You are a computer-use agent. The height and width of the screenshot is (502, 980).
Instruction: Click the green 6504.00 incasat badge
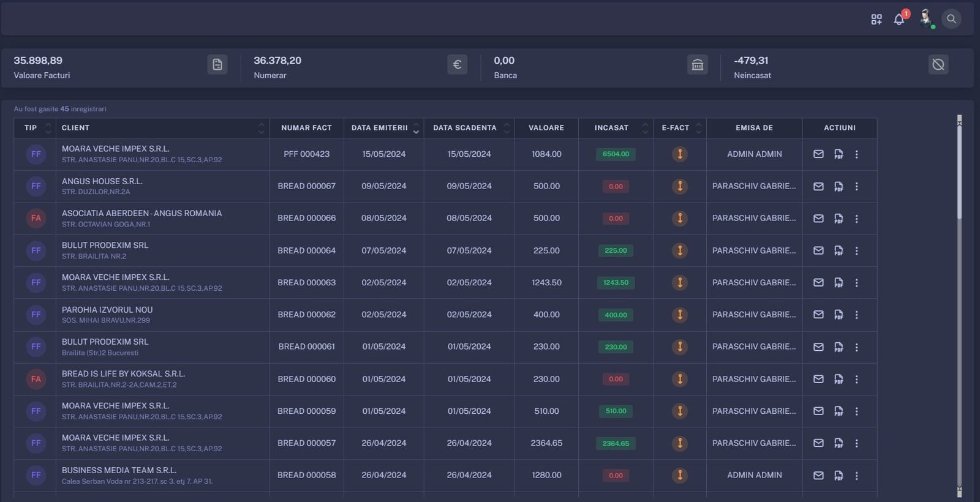[x=616, y=154]
